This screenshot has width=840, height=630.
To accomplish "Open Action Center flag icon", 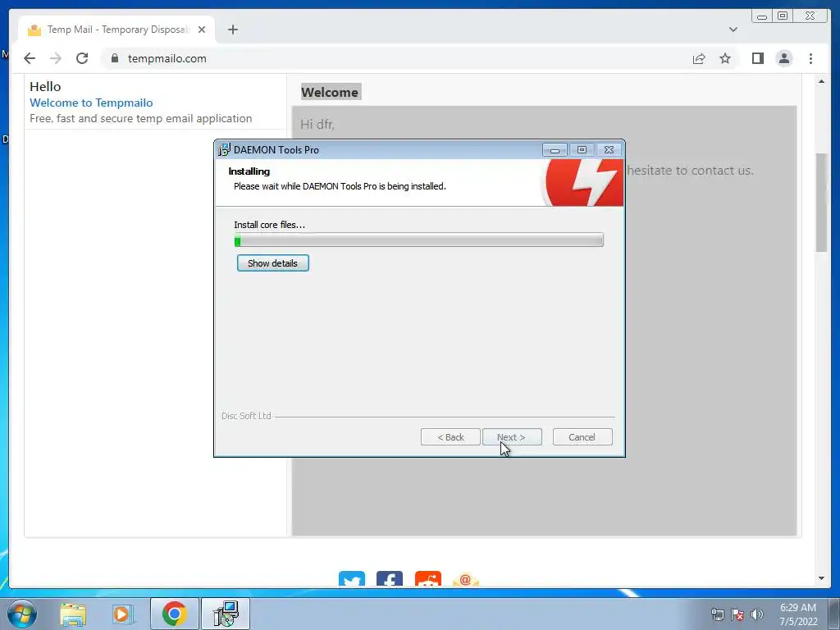I will click(x=737, y=614).
